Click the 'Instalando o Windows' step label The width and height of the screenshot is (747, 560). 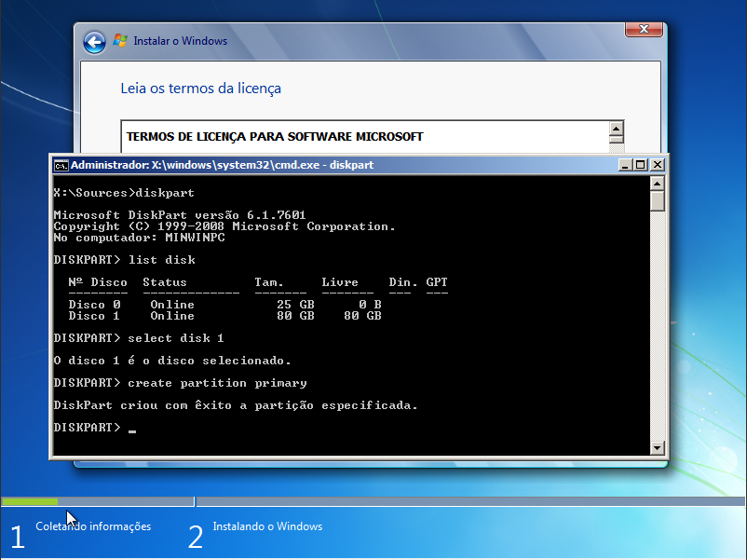[267, 526]
